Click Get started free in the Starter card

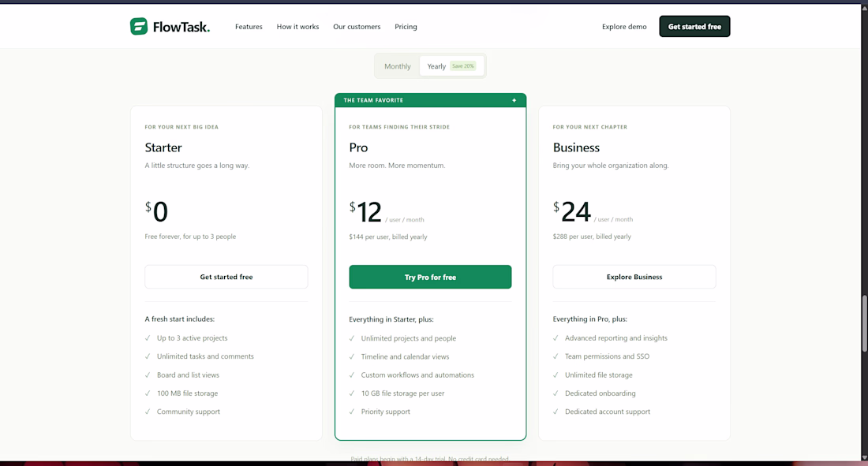coord(226,277)
